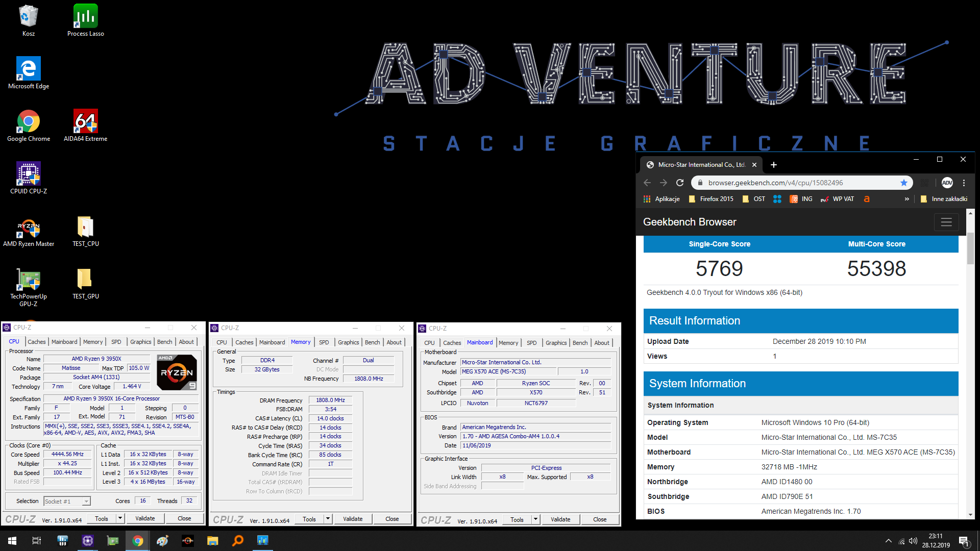Open the TEST_GPU folder on desktop
980x551 pixels.
click(86, 284)
